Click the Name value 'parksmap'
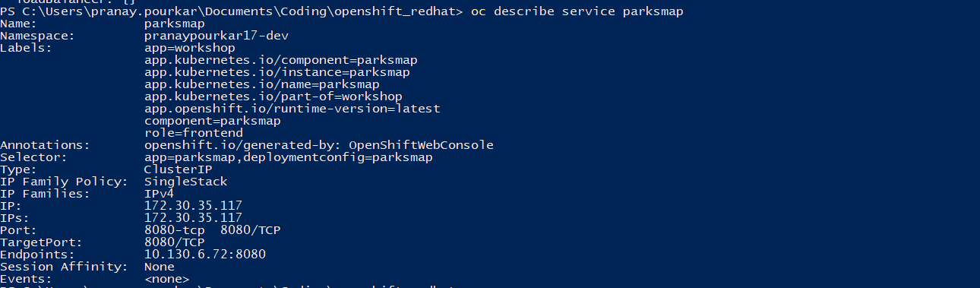980x288 pixels. (x=175, y=24)
